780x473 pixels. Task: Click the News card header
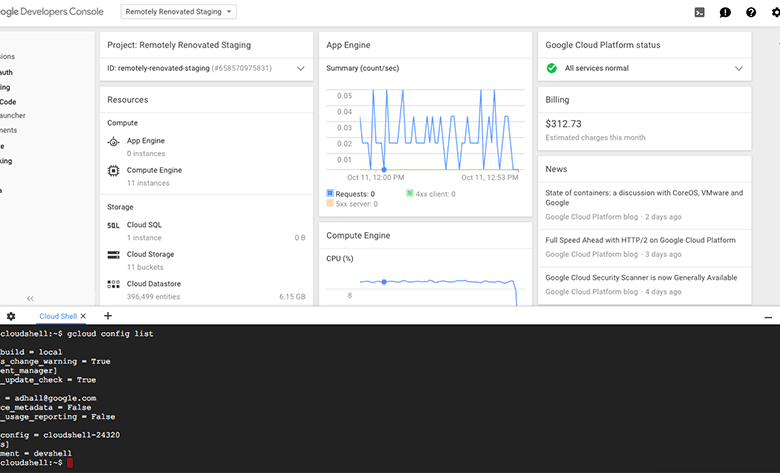tap(556, 169)
